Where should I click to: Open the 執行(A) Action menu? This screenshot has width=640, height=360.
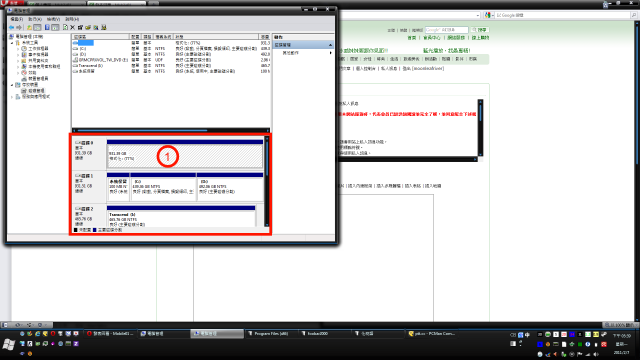click(x=35, y=19)
